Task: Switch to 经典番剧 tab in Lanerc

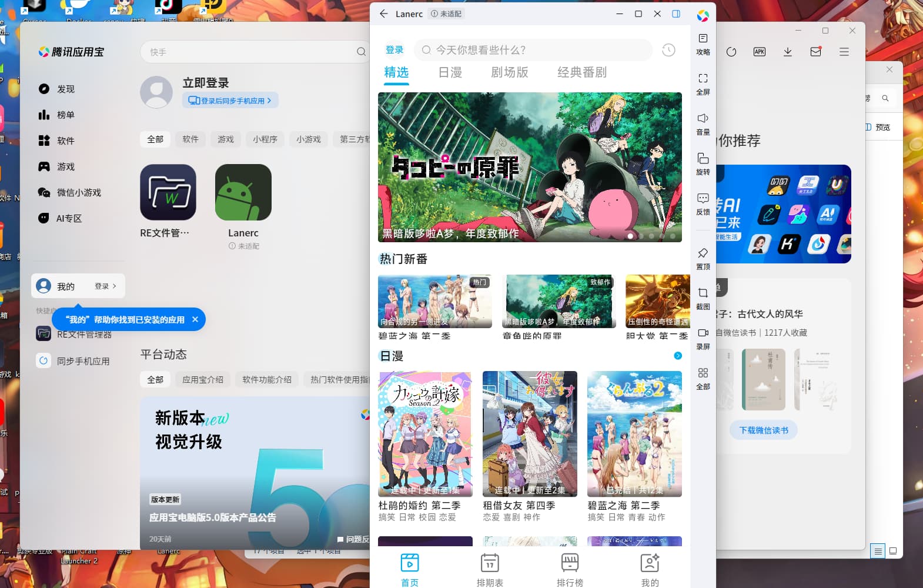Action: pyautogui.click(x=582, y=72)
